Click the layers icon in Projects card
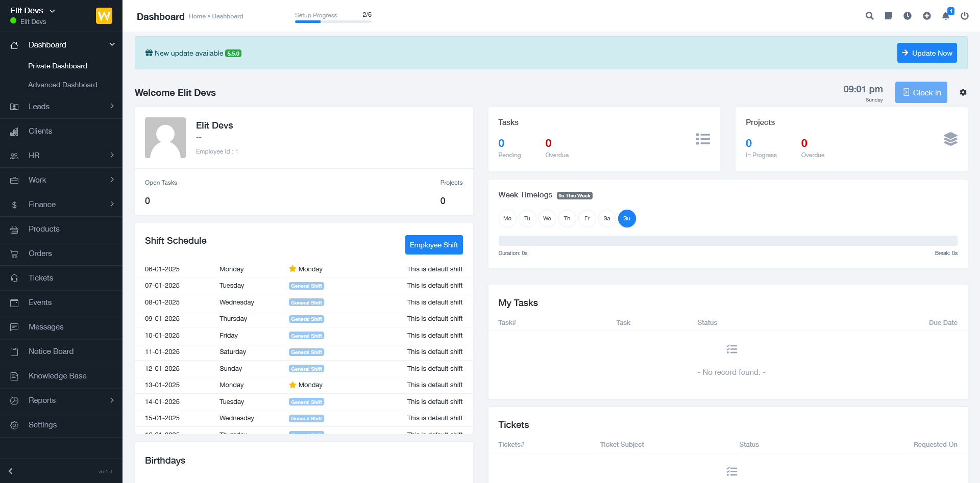Screen dimensions: 980x483 click(x=950, y=139)
